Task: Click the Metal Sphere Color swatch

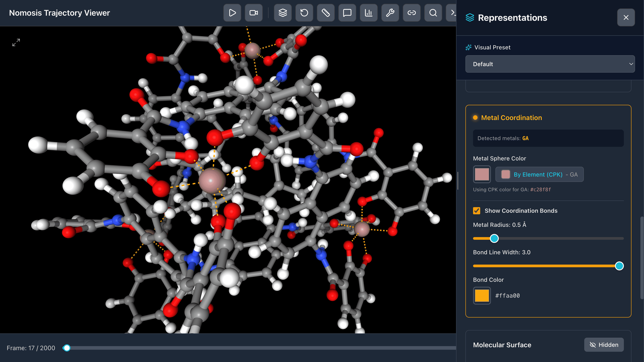Action: click(482, 174)
